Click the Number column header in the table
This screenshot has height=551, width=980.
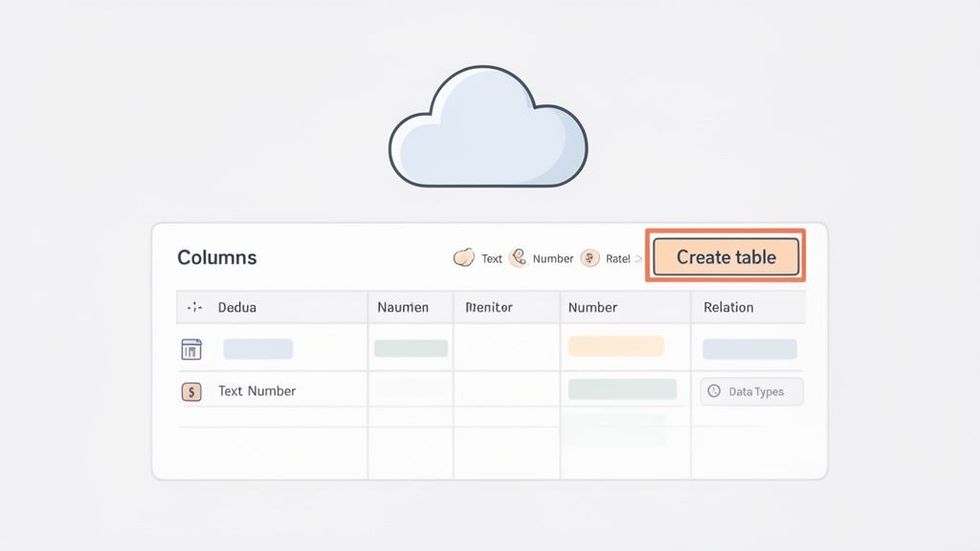(592, 307)
